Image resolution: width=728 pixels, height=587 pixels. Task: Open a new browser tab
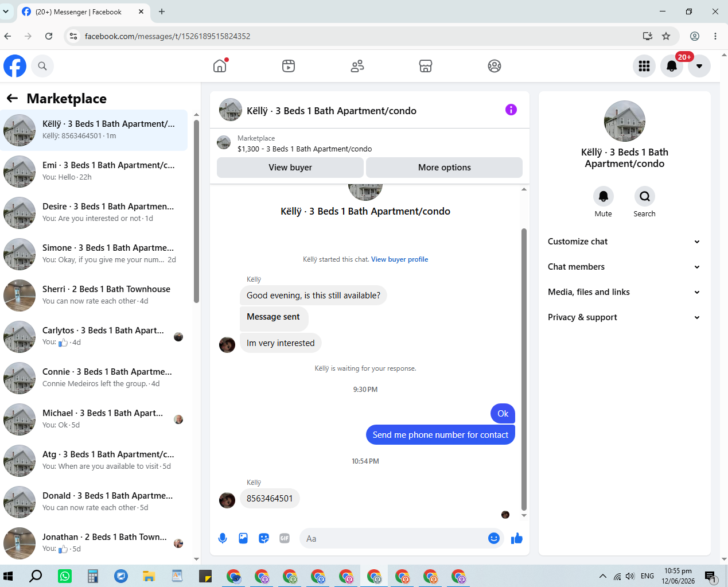162,11
